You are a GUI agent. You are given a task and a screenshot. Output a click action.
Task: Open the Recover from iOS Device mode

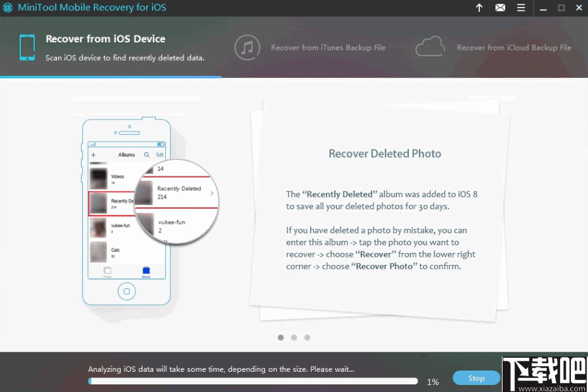coord(104,39)
